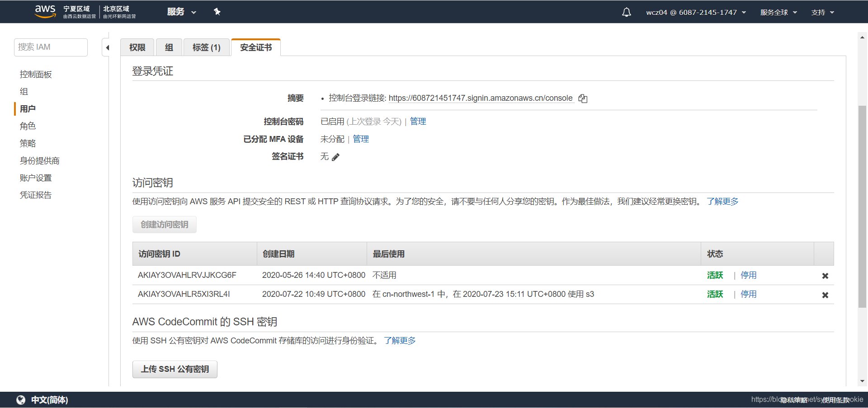Click the globe language icon

pyautogui.click(x=21, y=400)
